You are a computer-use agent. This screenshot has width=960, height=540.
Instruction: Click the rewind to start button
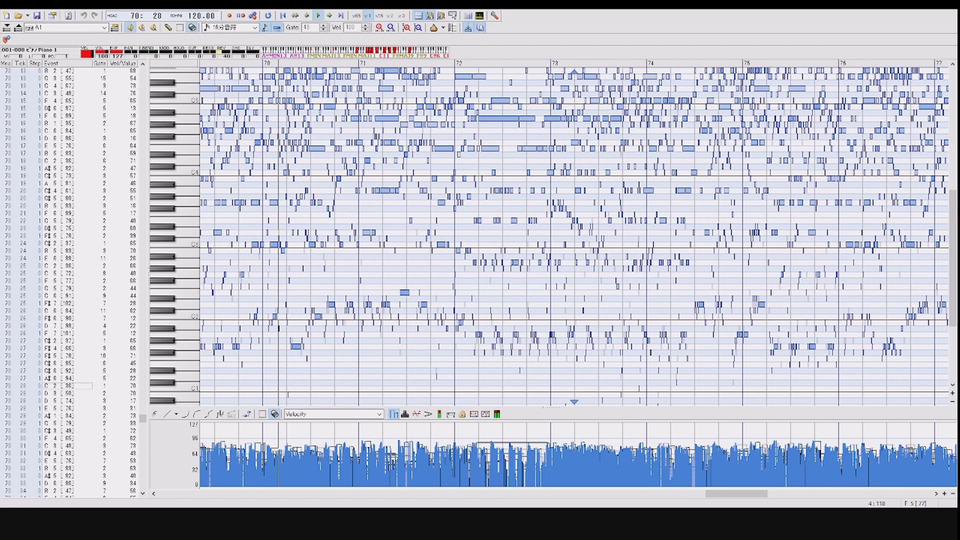(283, 16)
